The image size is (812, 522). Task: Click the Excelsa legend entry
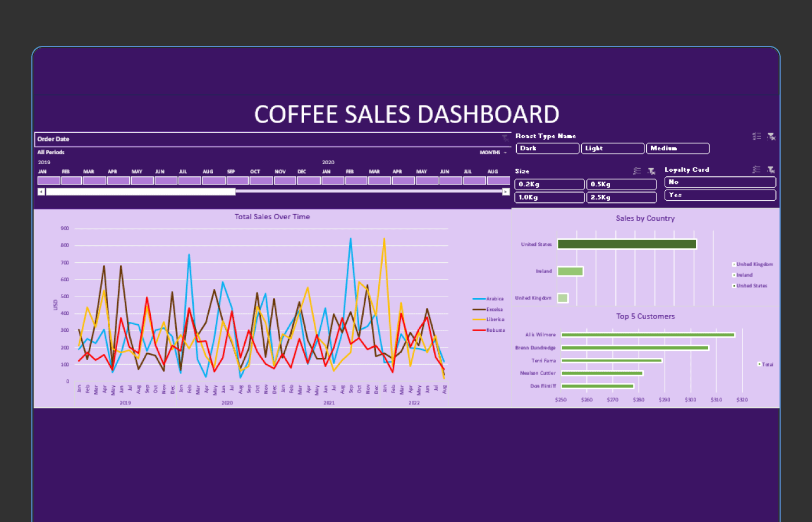(488, 309)
